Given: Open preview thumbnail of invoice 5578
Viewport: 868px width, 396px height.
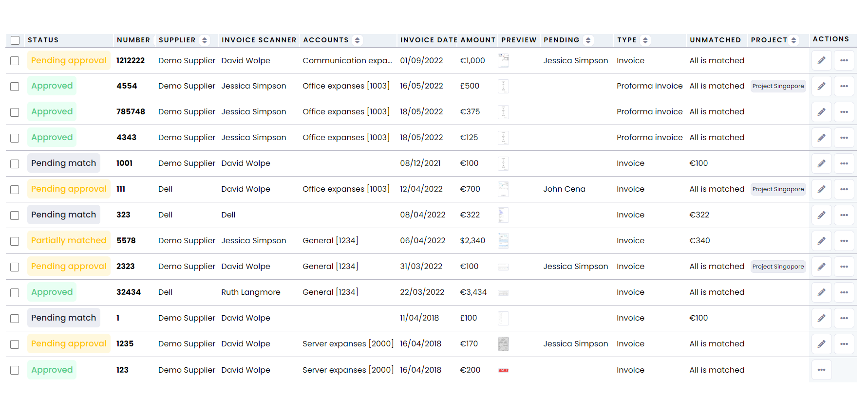Looking at the screenshot, I should coord(504,240).
